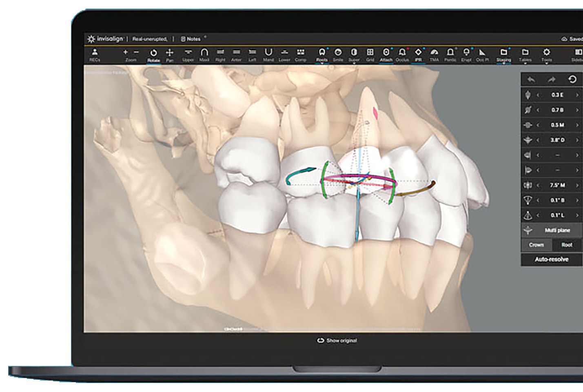Click the Multi plane button

point(552,230)
